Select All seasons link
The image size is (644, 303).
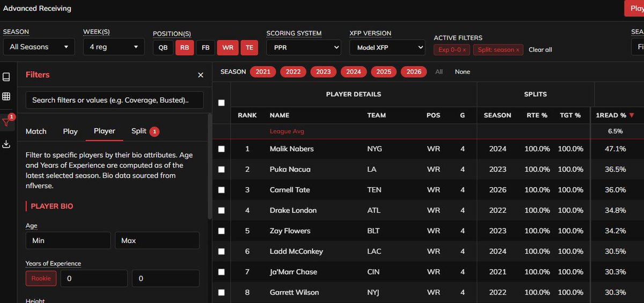point(439,72)
